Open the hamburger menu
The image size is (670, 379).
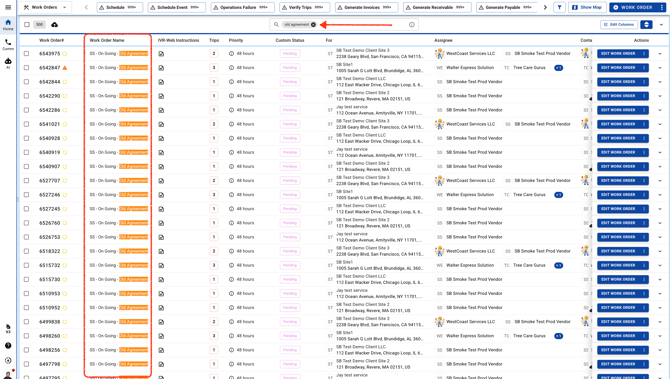[x=8, y=7]
